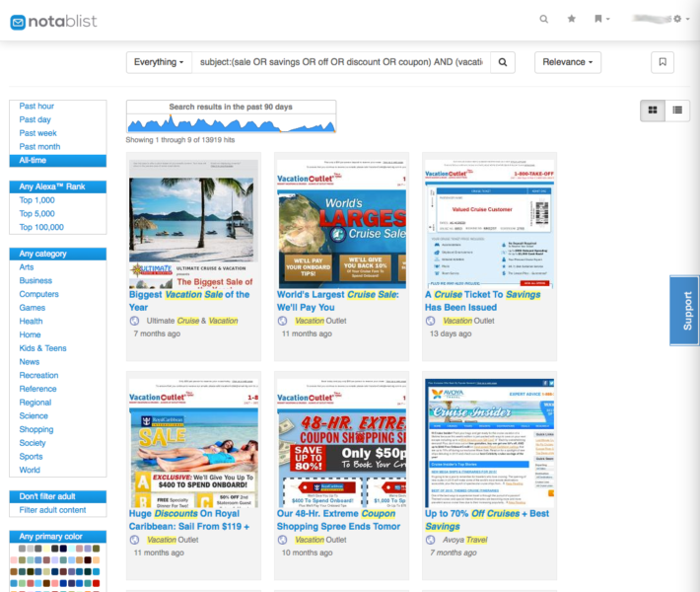Screen dimensions: 700x592
Task: Open 48-Hr Extreme Coupon email thumbnail
Action: pyautogui.click(x=341, y=443)
